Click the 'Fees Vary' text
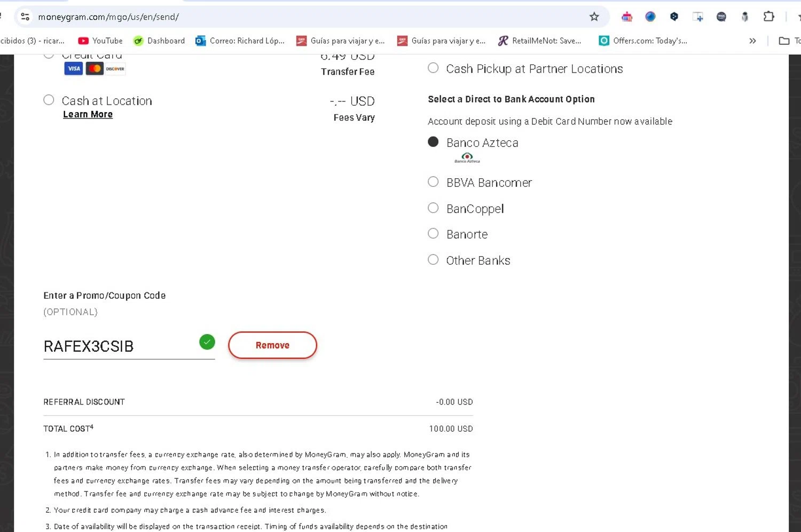 point(354,117)
